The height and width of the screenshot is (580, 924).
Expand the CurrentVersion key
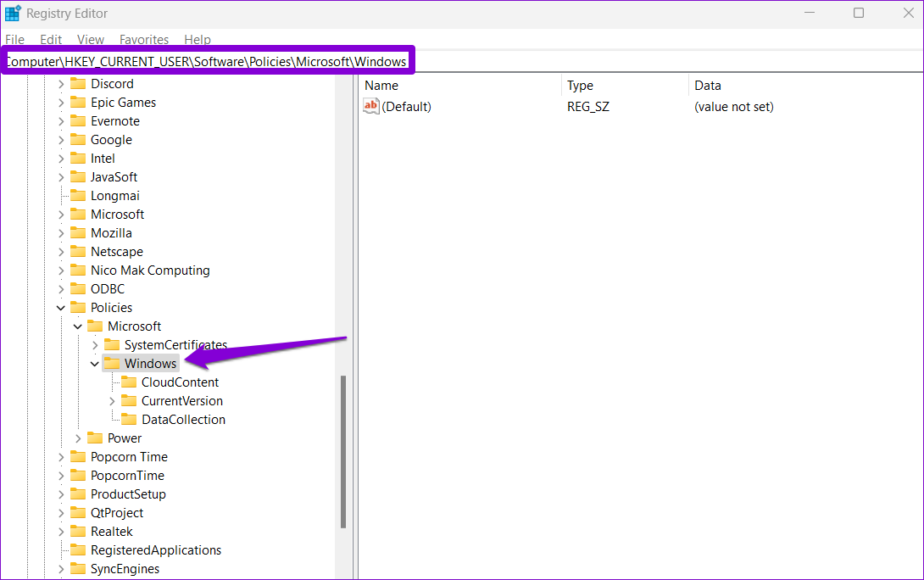click(112, 401)
